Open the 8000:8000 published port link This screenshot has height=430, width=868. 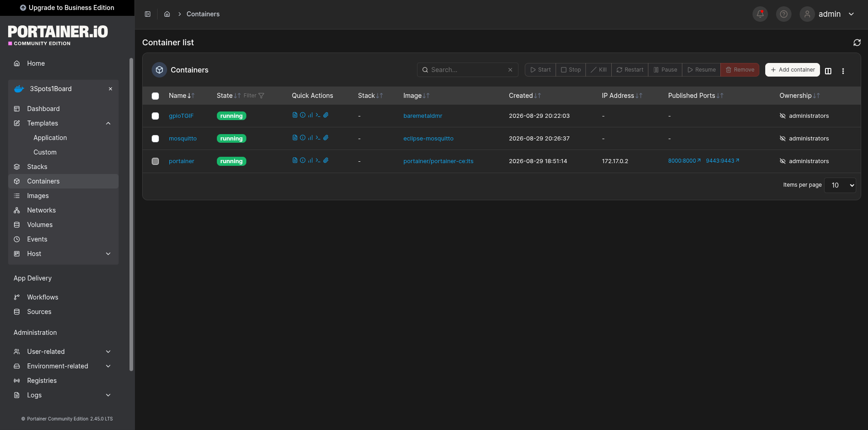point(684,161)
